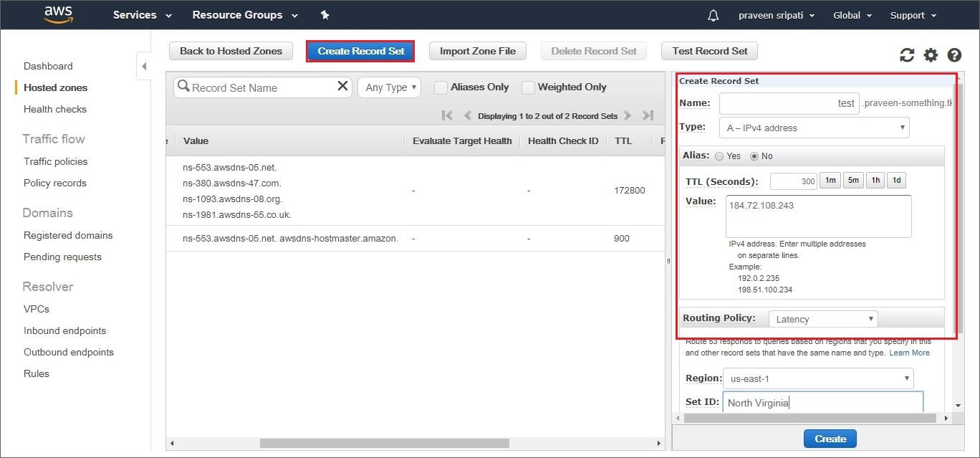Open the Resource Groups menu

[x=245, y=15]
